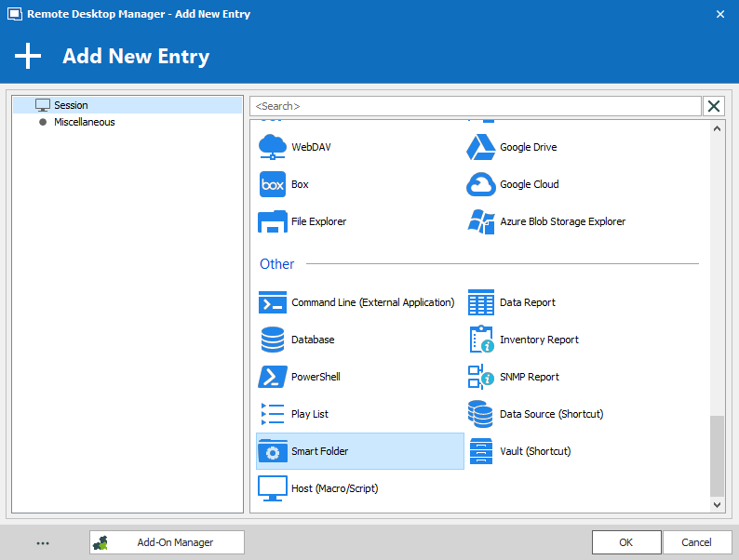The image size is (739, 560).
Task: Open the three-dots options menu
Action: pyautogui.click(x=43, y=543)
